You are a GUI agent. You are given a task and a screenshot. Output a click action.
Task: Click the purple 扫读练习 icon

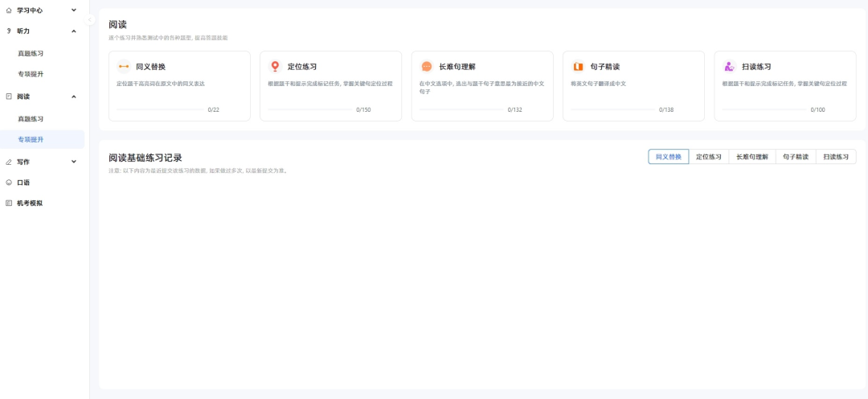[x=729, y=67]
